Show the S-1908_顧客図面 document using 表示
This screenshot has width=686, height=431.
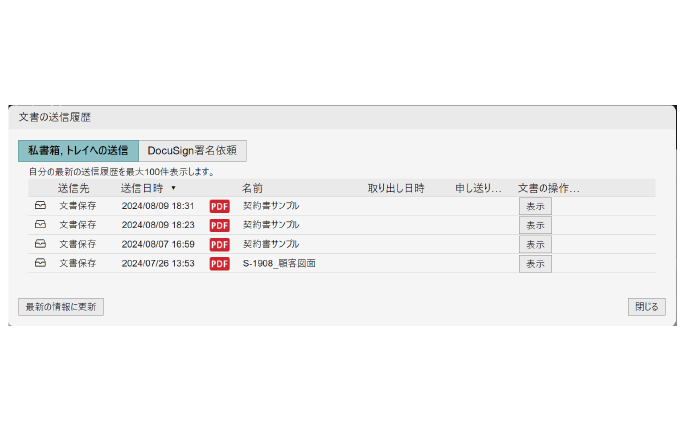pyautogui.click(x=535, y=264)
